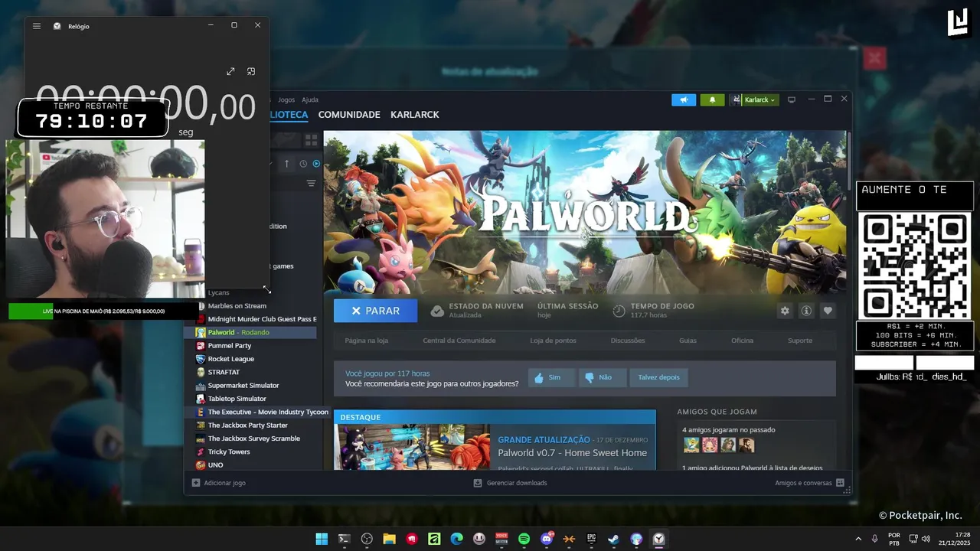The height and width of the screenshot is (551, 980).
Task: Expand the Relógio stopwatch to full view
Action: click(230, 71)
